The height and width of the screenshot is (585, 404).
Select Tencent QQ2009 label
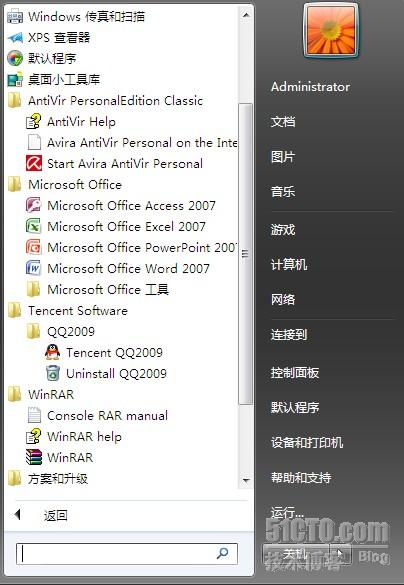click(x=115, y=352)
